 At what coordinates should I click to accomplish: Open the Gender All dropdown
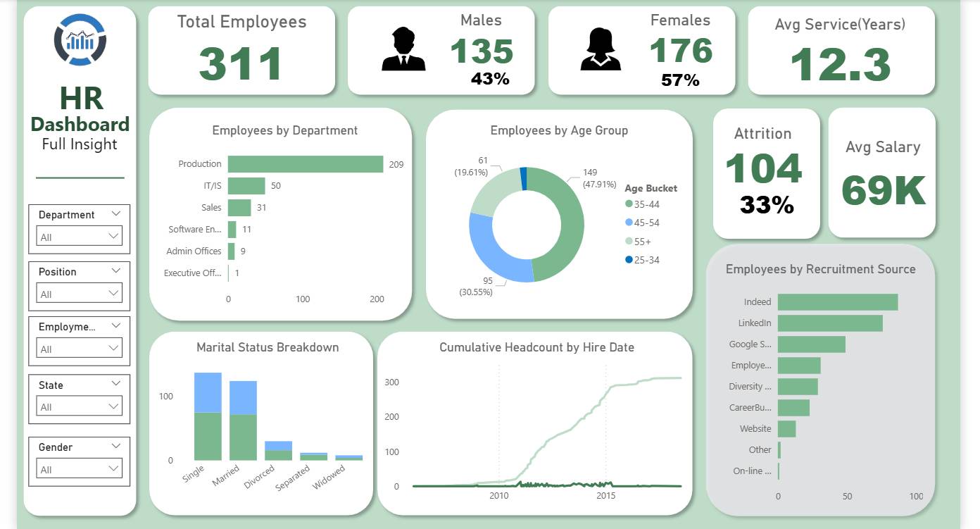80,468
